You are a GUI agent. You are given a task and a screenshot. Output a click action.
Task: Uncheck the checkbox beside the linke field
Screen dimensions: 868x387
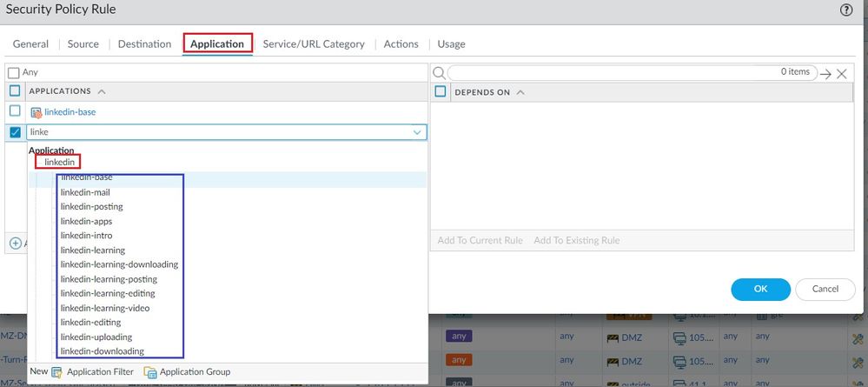[15, 132]
